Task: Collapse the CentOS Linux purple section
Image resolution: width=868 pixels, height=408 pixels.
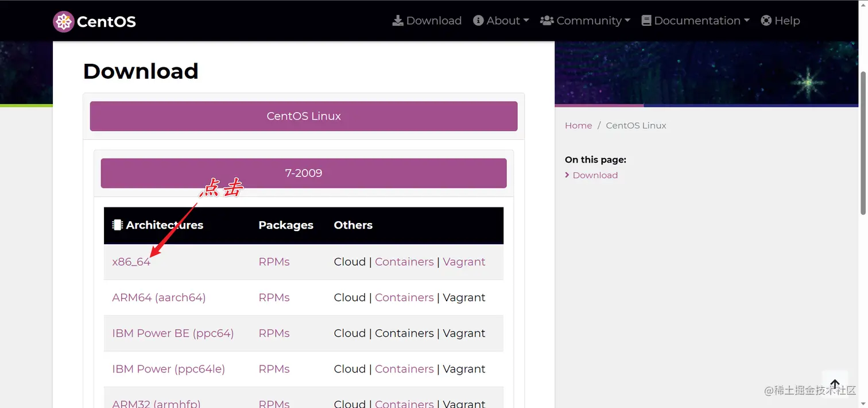Action: 304,116
